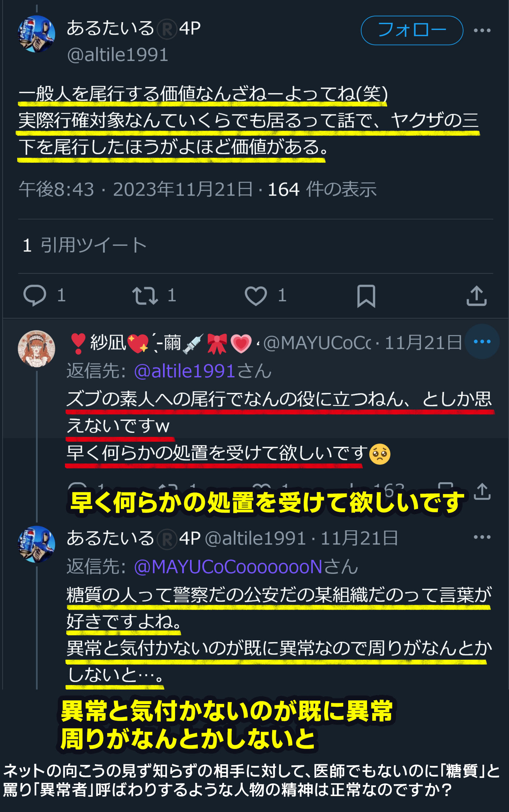The image size is (509, 812).
Task: Click the 164 件の表示 view count
Action: pos(322,189)
